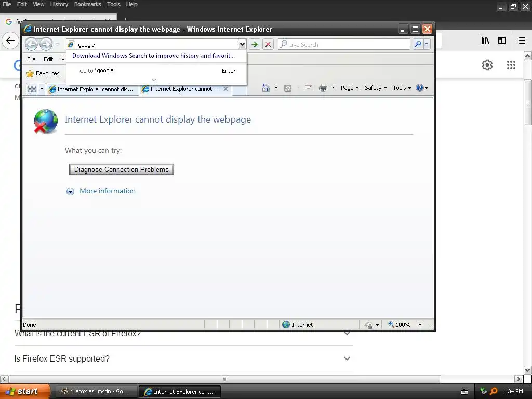Viewport: 532px width, 399px height.
Task: Open the IE Tools command menu
Action: click(402, 88)
